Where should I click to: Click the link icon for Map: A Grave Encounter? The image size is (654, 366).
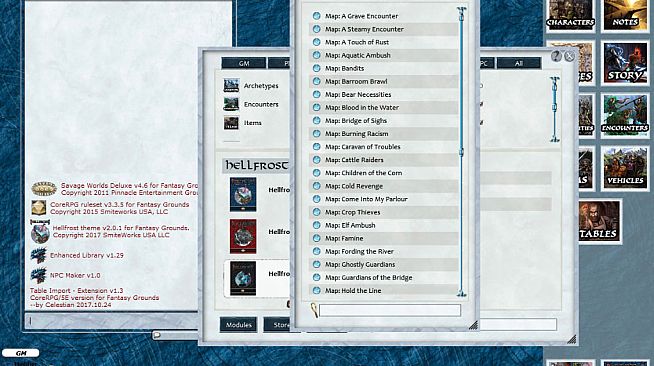317,16
